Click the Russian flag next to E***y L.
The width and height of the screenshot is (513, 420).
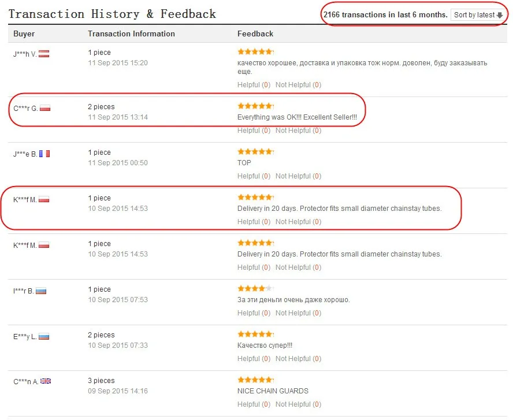click(x=44, y=336)
